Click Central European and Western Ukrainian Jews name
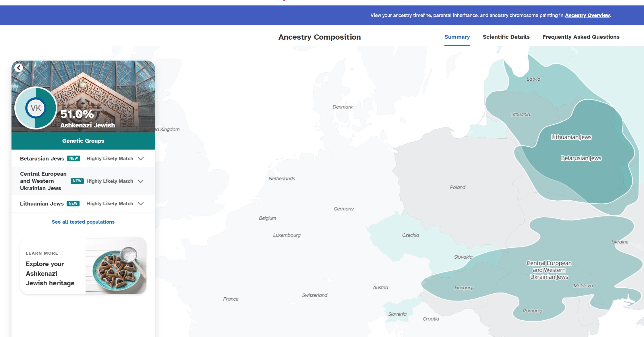The image size is (644, 337). (x=43, y=181)
